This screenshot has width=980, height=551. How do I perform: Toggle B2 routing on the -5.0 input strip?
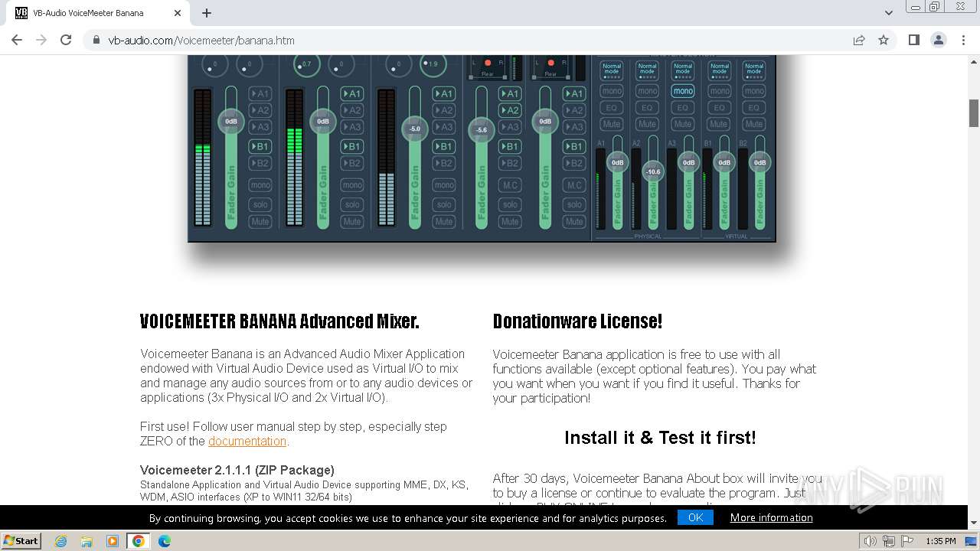[444, 163]
